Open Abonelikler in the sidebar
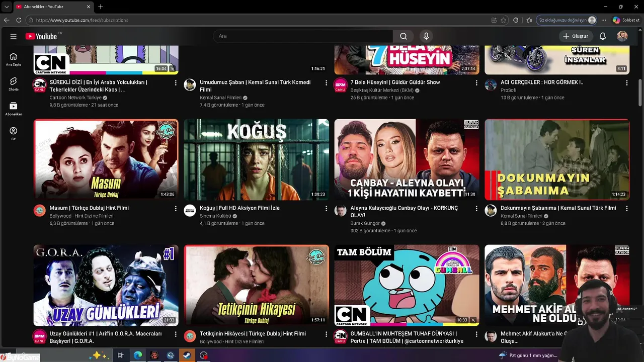 click(x=14, y=109)
